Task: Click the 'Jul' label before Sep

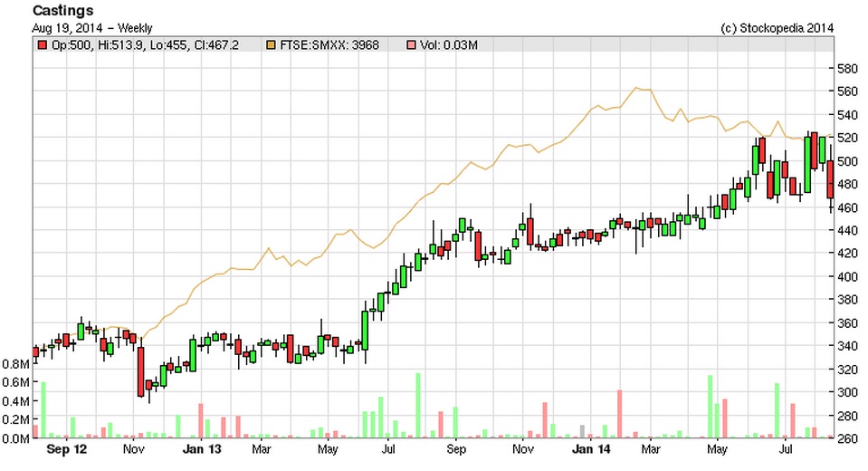Action: point(388,449)
